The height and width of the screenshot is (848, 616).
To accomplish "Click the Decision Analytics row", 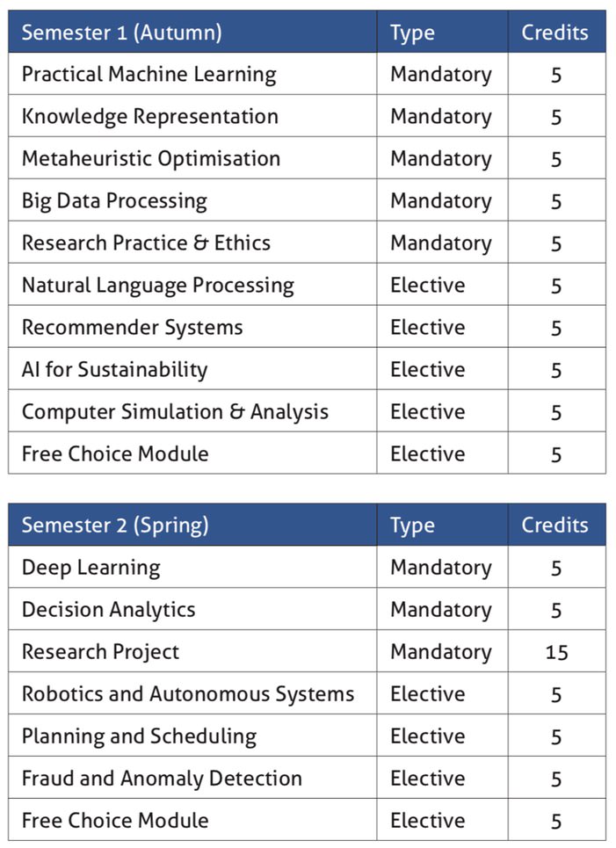I will click(307, 609).
